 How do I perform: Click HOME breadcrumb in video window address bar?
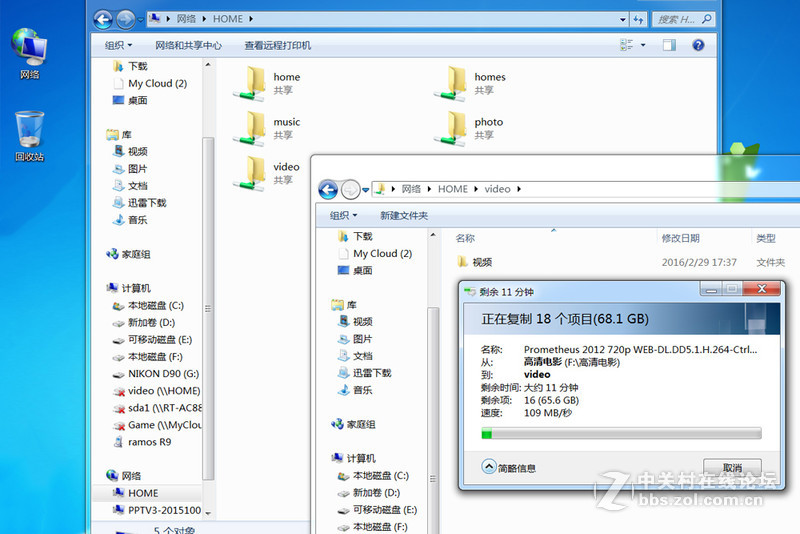[453, 189]
